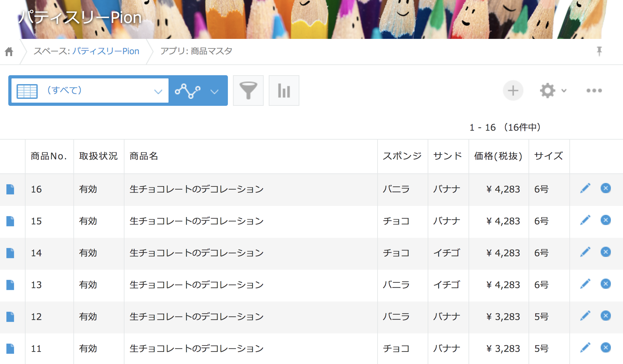Open the bar chart aggregate icon
Image resolution: width=623 pixels, height=364 pixels.
click(284, 91)
